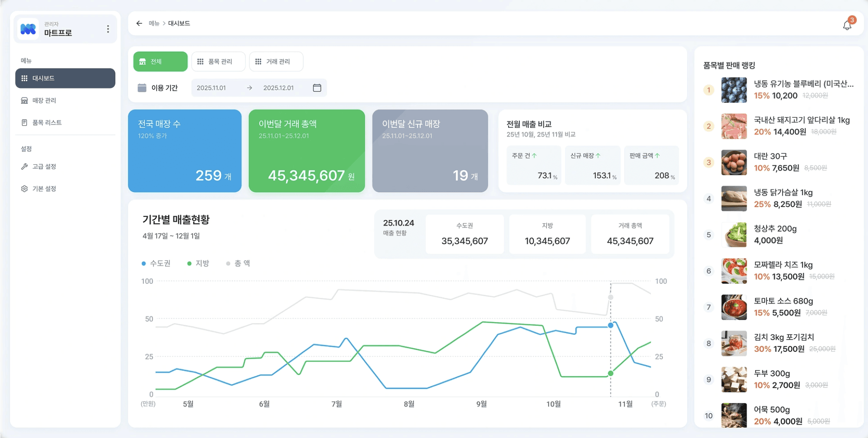Viewport: 868px width, 438px height.
Task: Open the three-dot menu beside 마트프로
Action: pyautogui.click(x=108, y=29)
